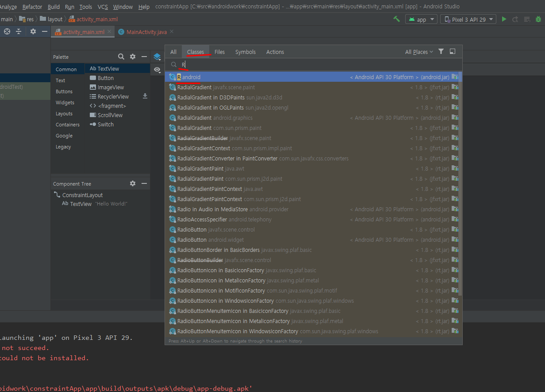Minimize the Component Tree panel

[x=144, y=183]
